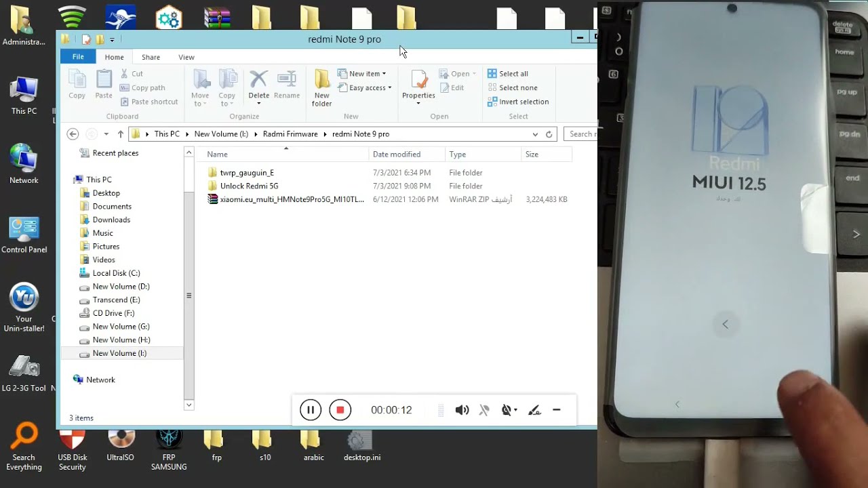The width and height of the screenshot is (868, 488).
Task: Select the xiaomi.eu_multi_HMNote9Pro5G zip file
Action: pos(292,199)
